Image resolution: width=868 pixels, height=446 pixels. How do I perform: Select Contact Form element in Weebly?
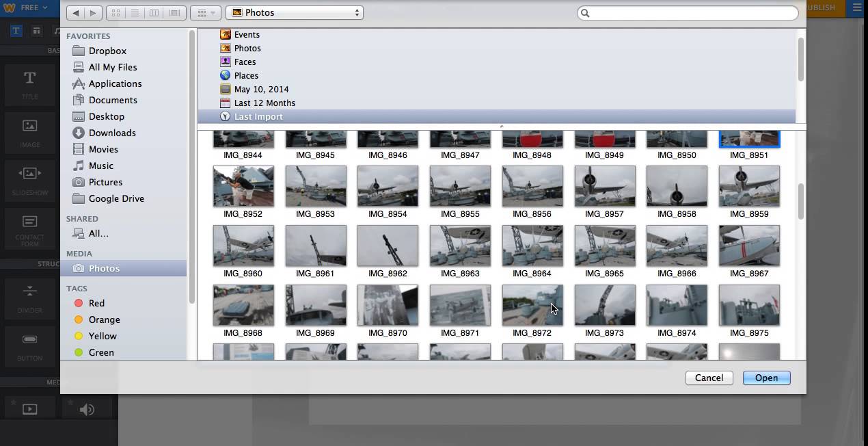pyautogui.click(x=29, y=229)
